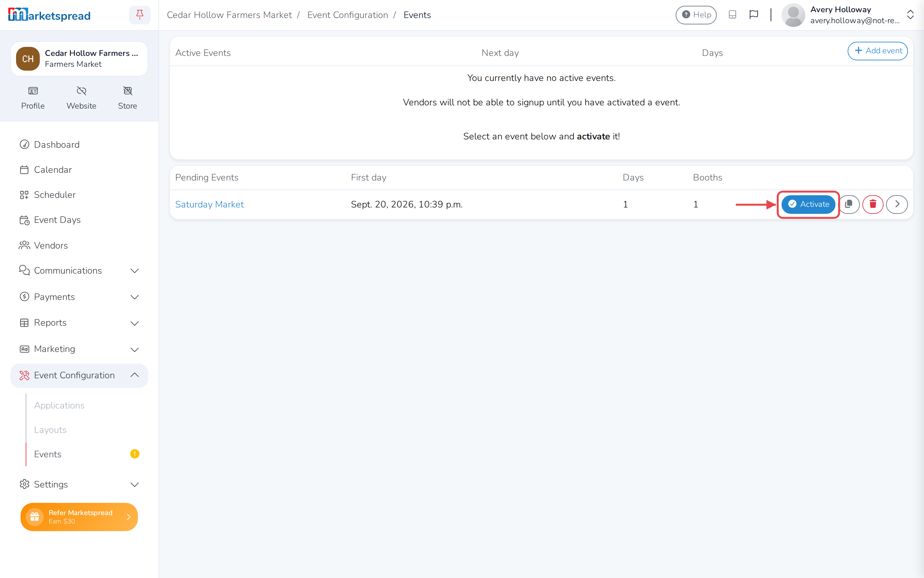Image resolution: width=924 pixels, height=578 pixels.
Task: Collapse the Event Configuration menu
Action: [x=79, y=375]
